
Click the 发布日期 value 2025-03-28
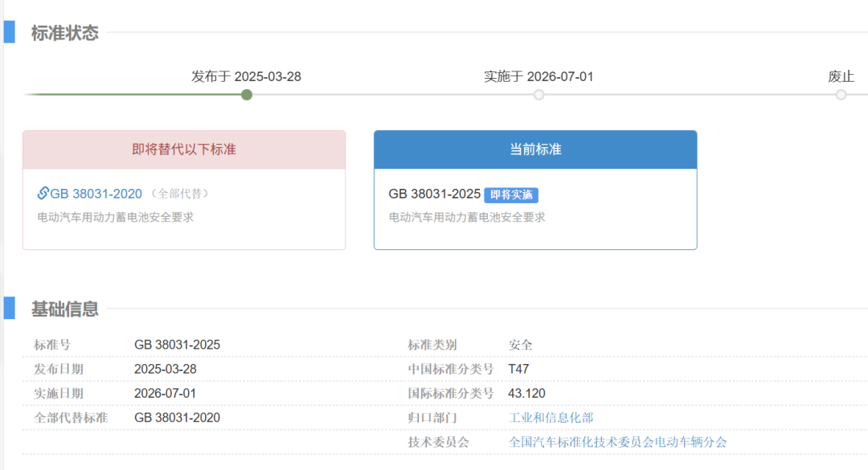[166, 370]
